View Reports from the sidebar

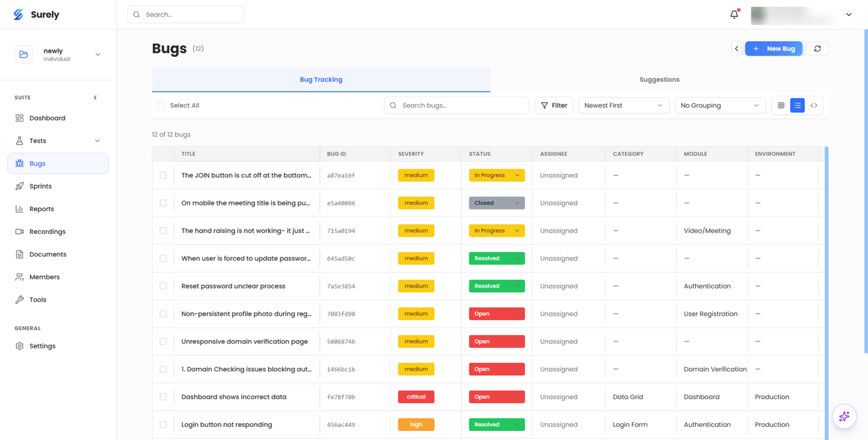40,208
